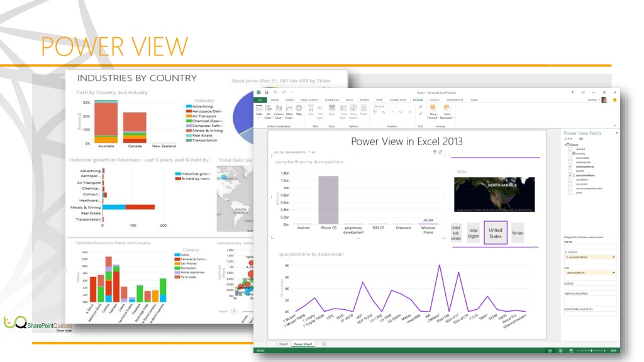Click the increase font size icon

(421, 107)
